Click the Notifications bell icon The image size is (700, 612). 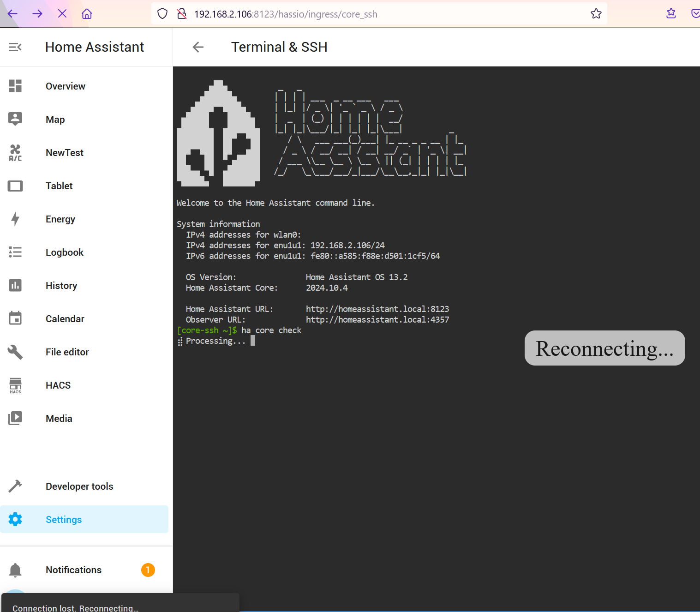coord(15,570)
